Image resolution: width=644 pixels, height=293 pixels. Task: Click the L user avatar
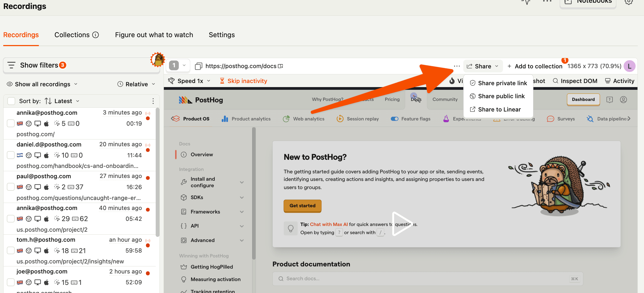629,66
